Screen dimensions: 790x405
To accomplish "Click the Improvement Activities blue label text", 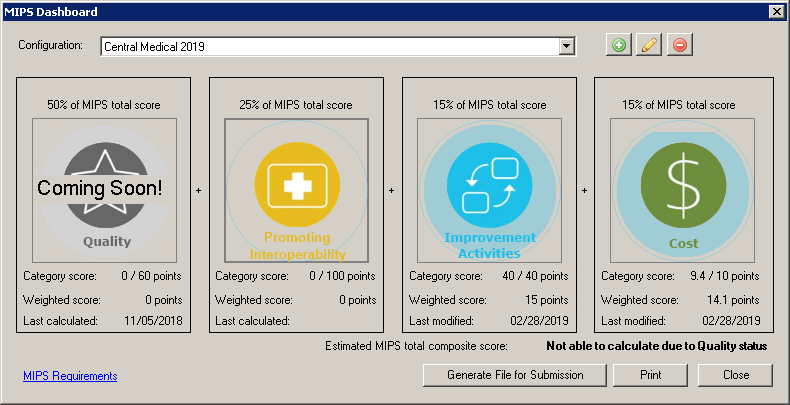I will tap(489, 245).
